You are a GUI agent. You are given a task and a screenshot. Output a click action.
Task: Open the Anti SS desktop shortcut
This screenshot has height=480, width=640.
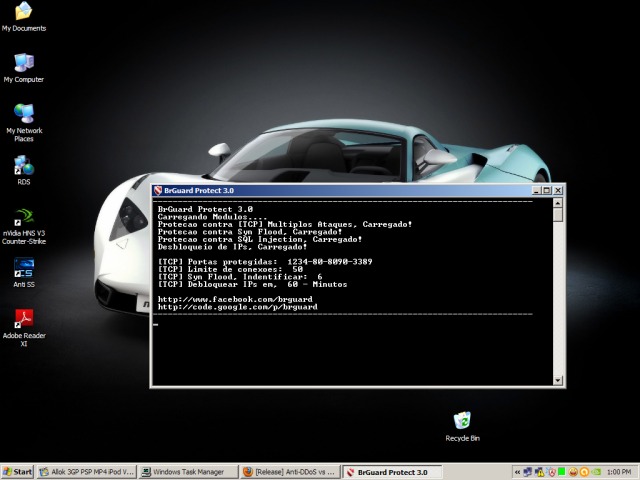pos(23,268)
